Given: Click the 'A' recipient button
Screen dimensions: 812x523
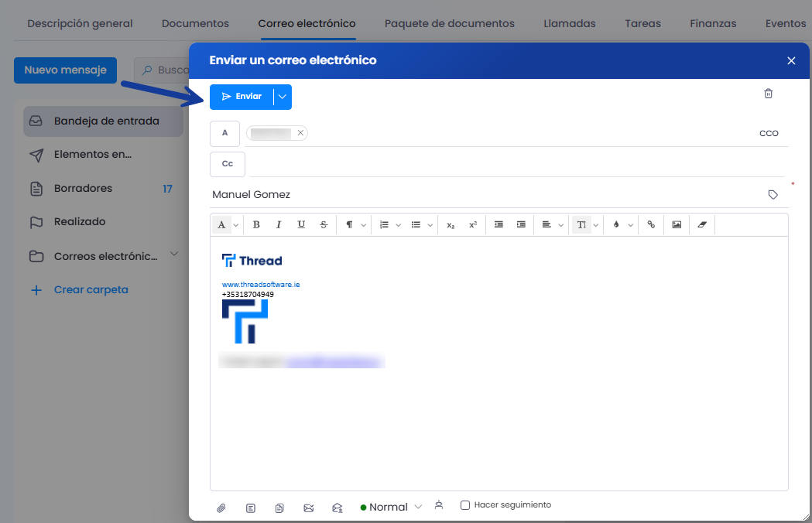Looking at the screenshot, I should click(x=224, y=134).
